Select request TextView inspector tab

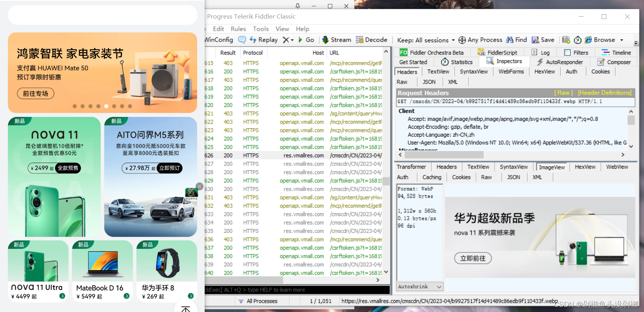438,71
